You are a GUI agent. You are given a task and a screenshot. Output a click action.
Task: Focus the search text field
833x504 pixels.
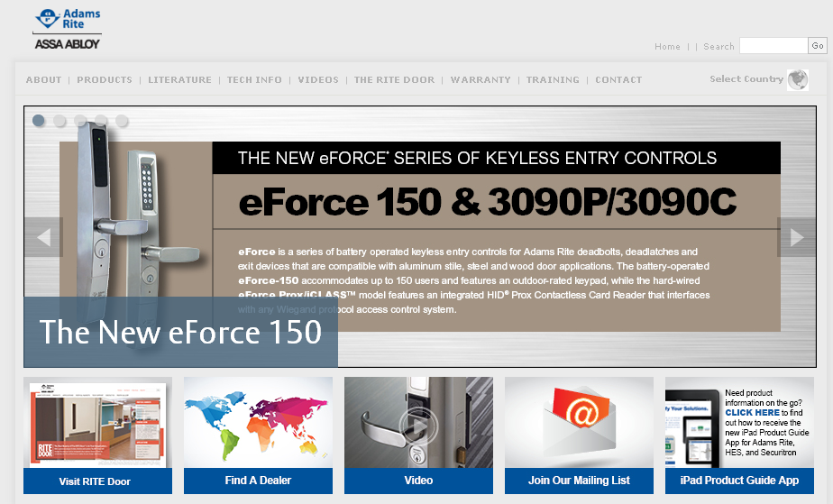pyautogui.click(x=773, y=46)
